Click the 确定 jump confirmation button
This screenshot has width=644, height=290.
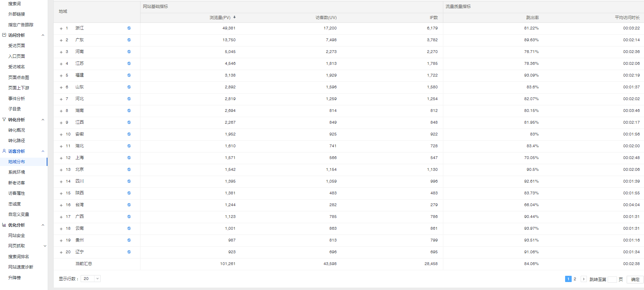pos(635,279)
